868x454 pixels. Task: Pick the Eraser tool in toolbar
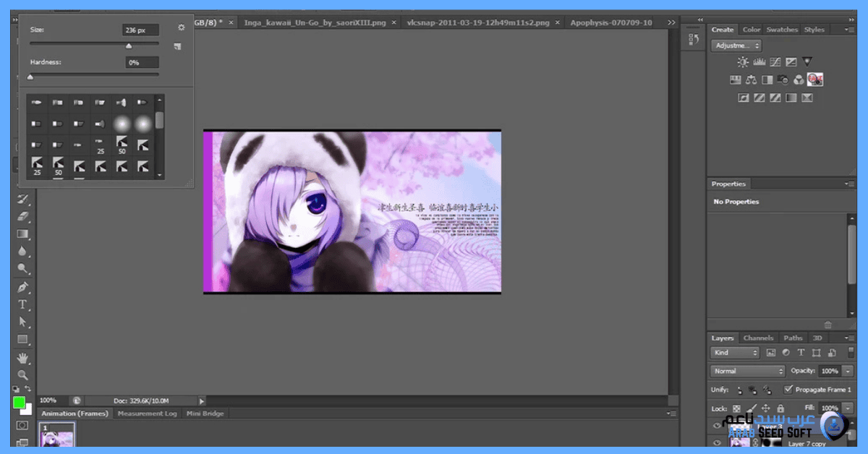[x=22, y=216]
